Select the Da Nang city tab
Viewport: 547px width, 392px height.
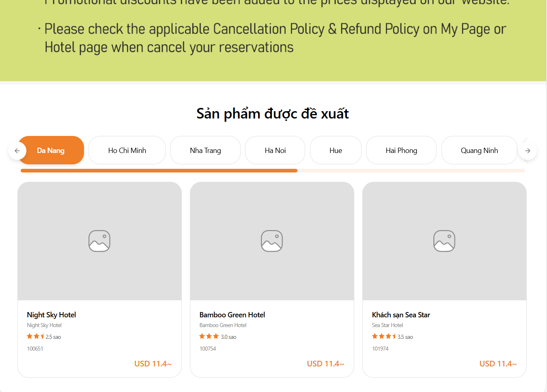tap(51, 151)
